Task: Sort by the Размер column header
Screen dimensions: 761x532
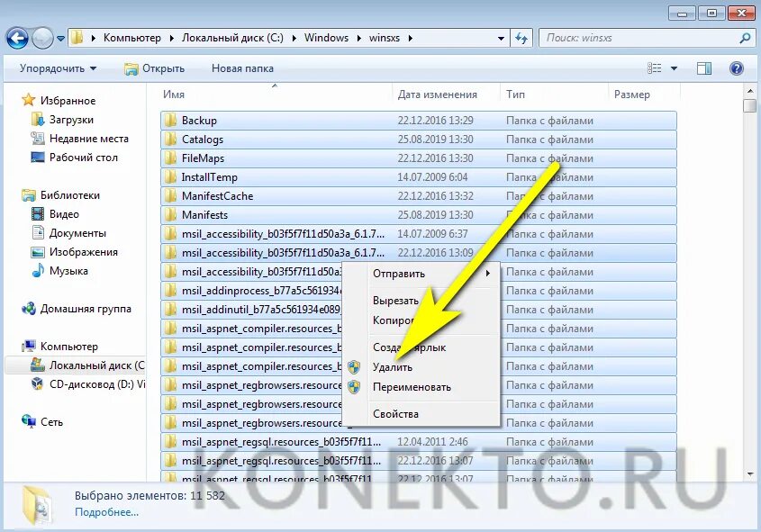Action: 632,95
